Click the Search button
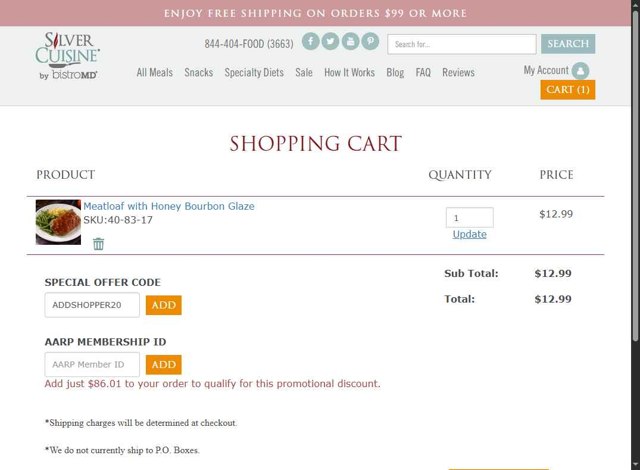Image resolution: width=640 pixels, height=470 pixels. (568, 44)
